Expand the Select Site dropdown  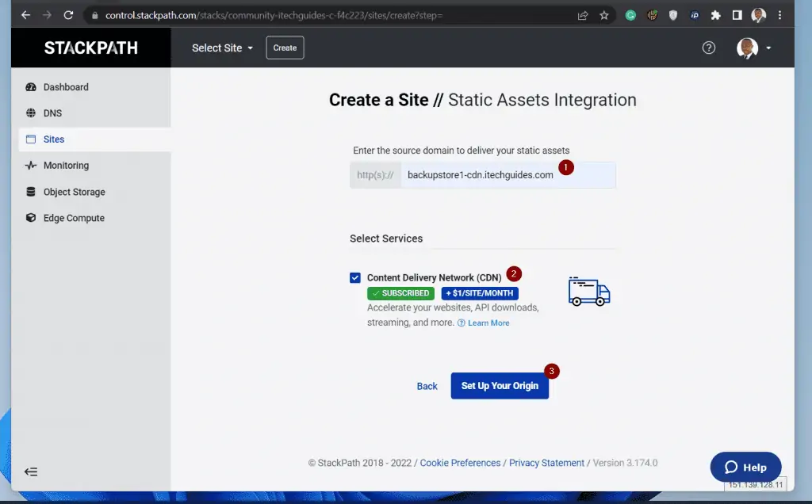tap(222, 48)
